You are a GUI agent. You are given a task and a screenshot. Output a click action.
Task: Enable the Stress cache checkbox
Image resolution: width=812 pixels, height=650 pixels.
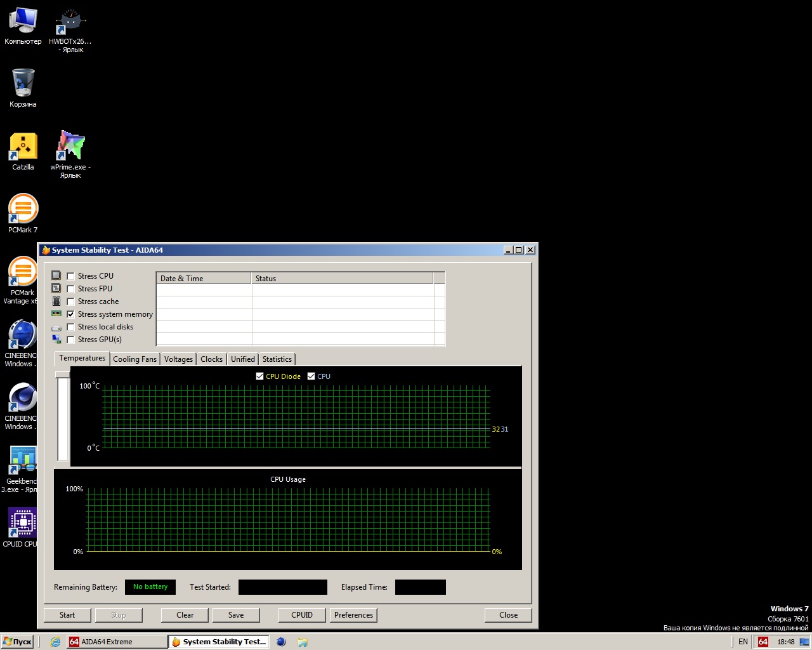point(70,302)
